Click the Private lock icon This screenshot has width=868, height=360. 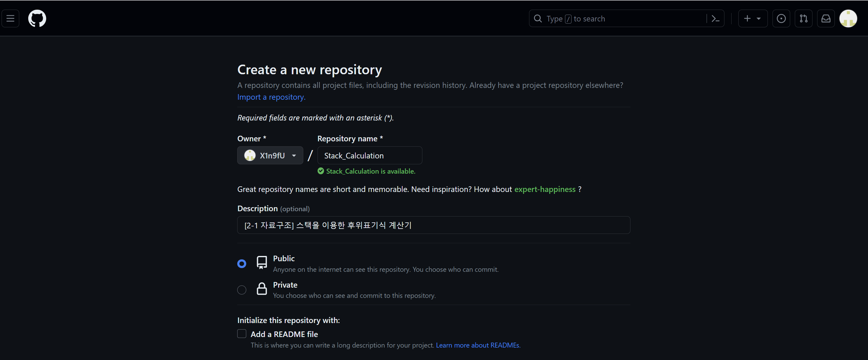pos(261,289)
